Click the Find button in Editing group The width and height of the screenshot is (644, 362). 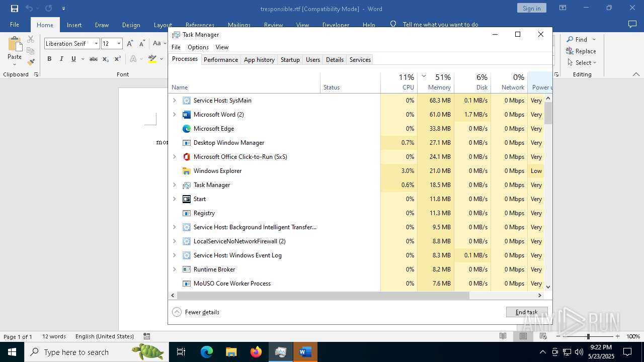click(x=578, y=39)
